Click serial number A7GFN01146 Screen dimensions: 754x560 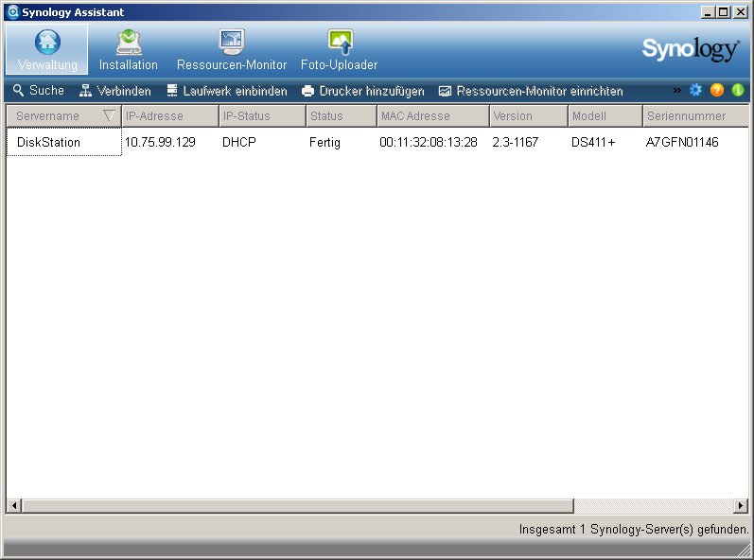coord(682,142)
